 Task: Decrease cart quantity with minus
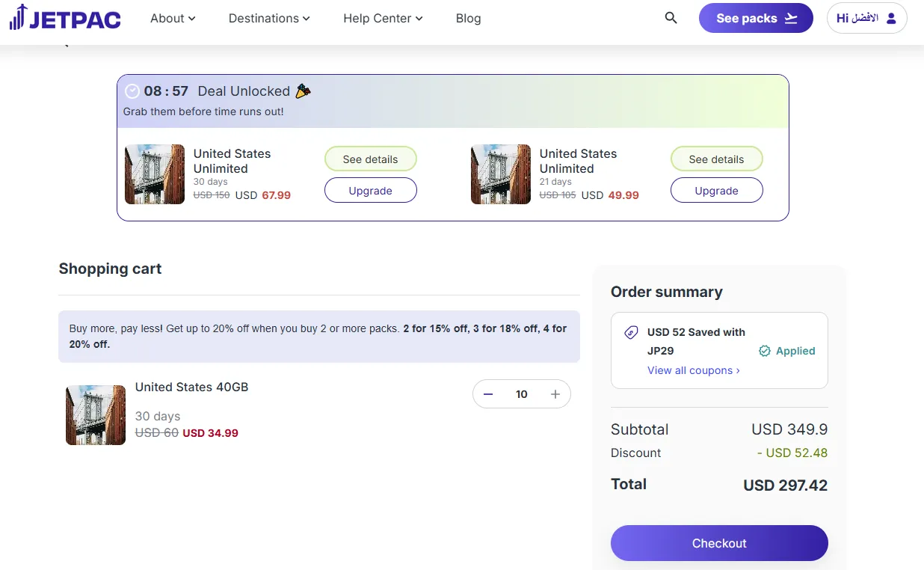(x=488, y=394)
